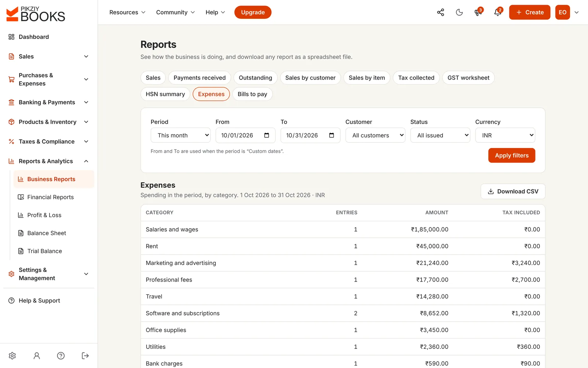The height and width of the screenshot is (368, 588).
Task: Open the To date calendar picker icon
Action: (331, 135)
